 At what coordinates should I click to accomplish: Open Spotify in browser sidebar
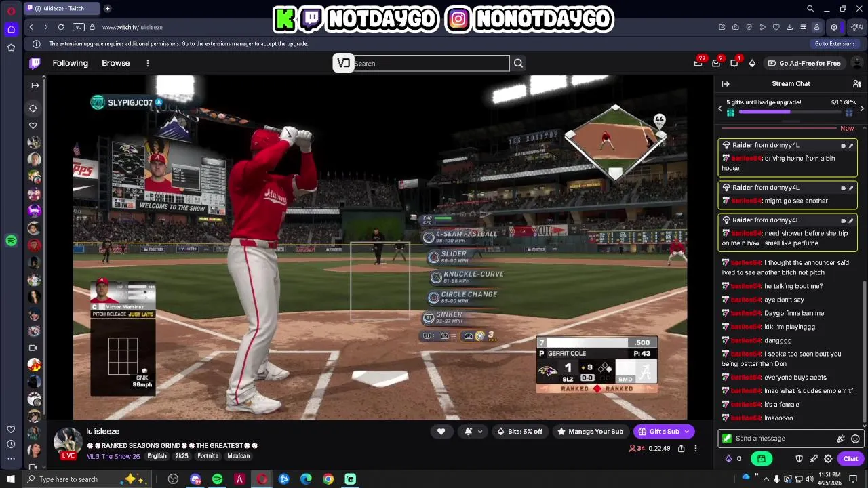click(x=11, y=241)
